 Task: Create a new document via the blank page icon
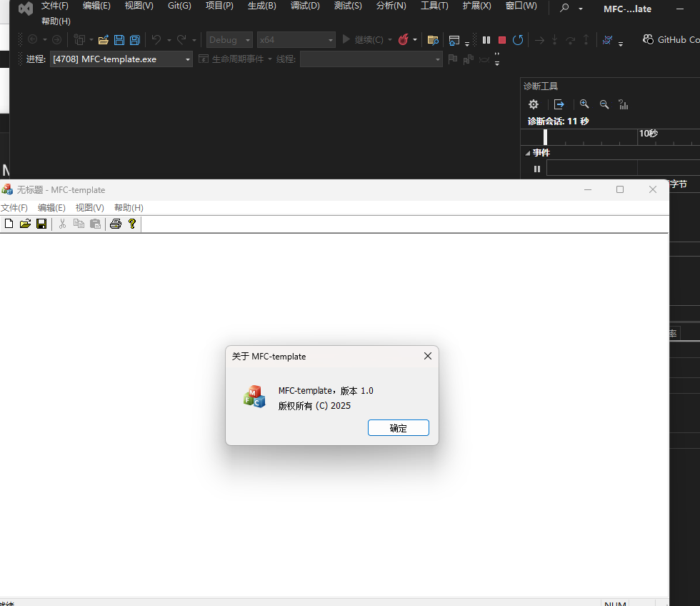click(x=9, y=224)
